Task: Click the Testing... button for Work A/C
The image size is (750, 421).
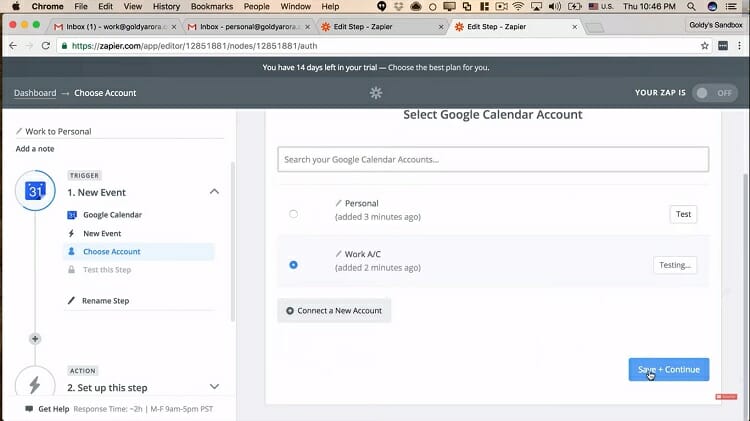Action: 674,265
